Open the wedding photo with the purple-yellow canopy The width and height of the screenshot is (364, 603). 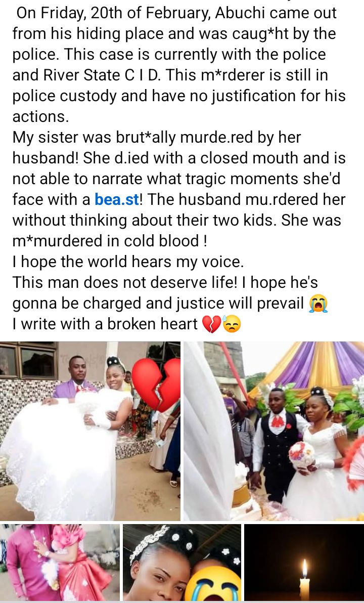[274, 431]
